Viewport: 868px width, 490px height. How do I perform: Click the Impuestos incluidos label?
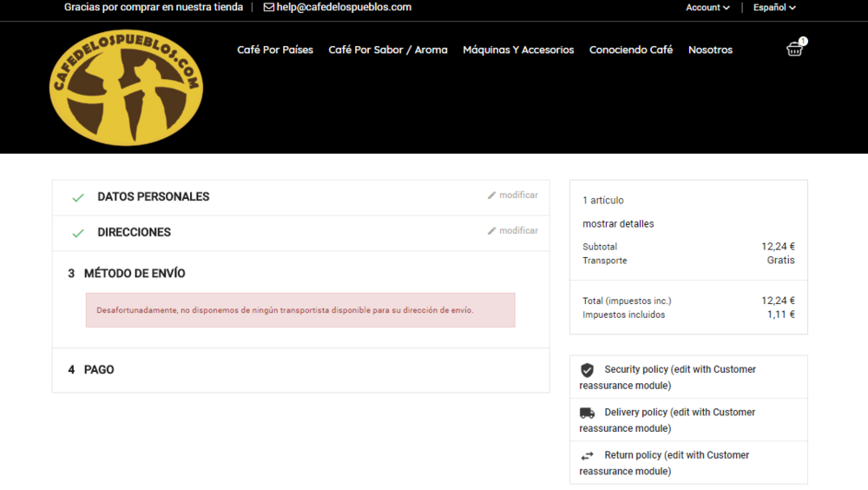click(x=623, y=315)
